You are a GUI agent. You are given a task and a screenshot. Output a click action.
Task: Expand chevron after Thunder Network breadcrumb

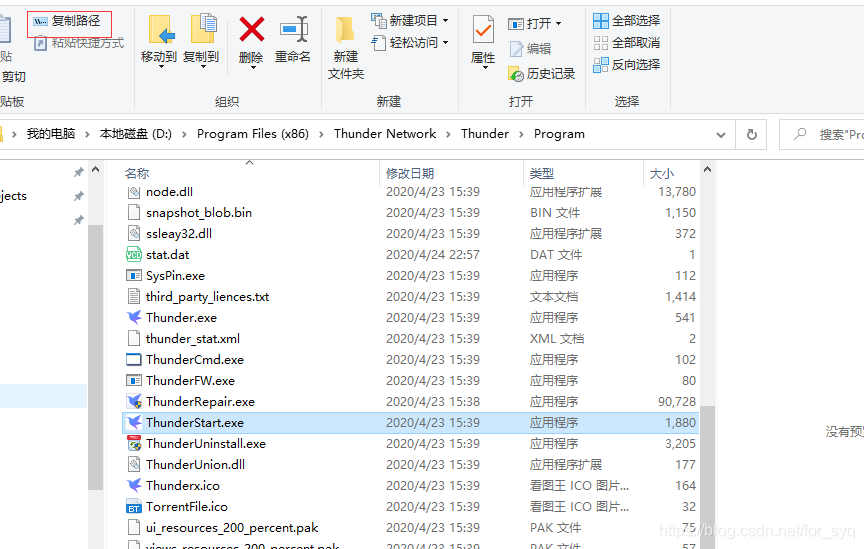pyautogui.click(x=448, y=134)
